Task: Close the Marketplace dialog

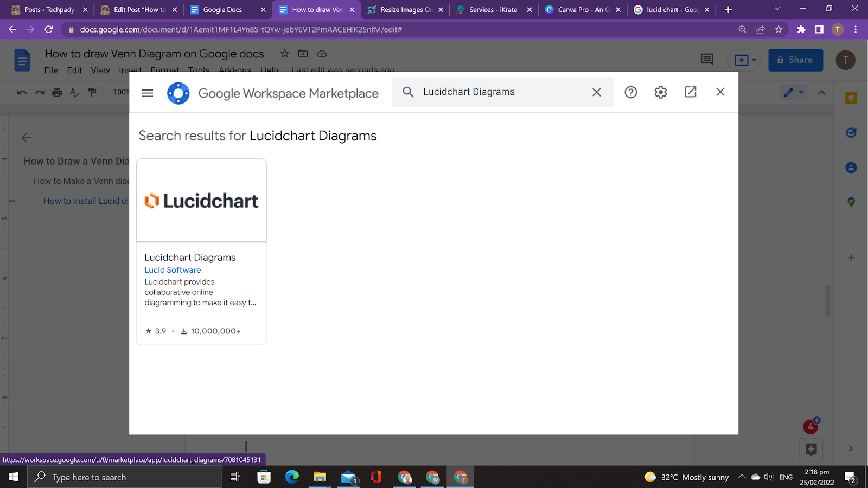Action: point(720,92)
